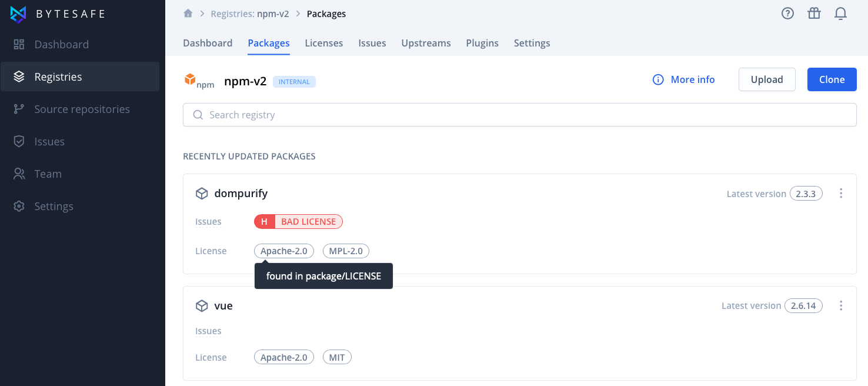The width and height of the screenshot is (868, 386).
Task: Click the info circle icon beside More info
Action: pos(658,79)
